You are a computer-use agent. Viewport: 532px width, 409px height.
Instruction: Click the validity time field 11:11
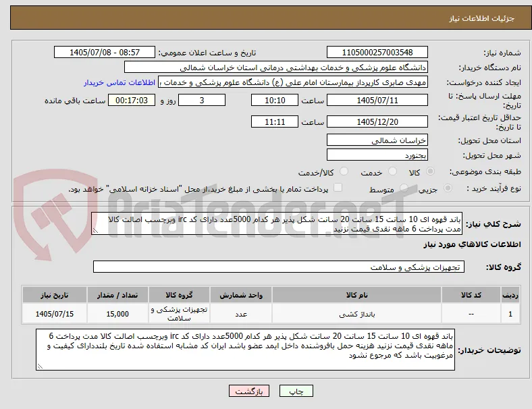click(x=275, y=121)
